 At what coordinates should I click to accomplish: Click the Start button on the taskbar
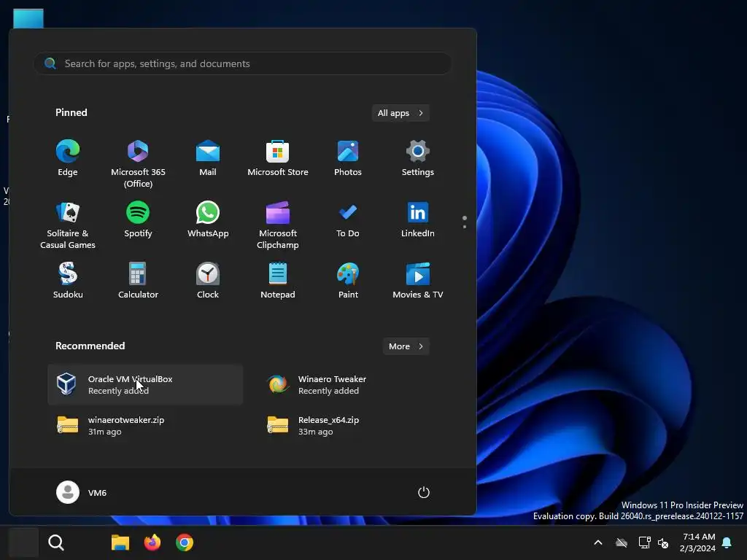(24, 542)
